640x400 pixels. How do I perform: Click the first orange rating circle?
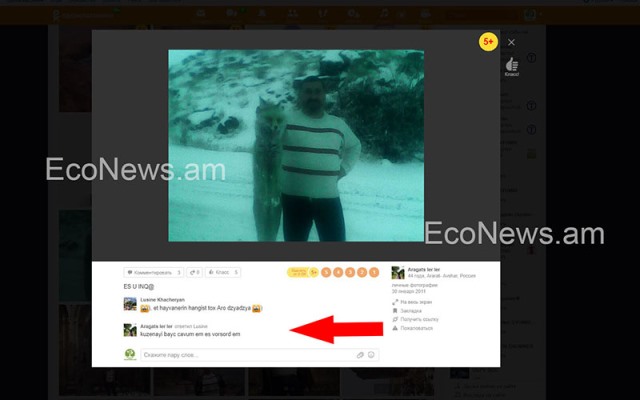(x=326, y=272)
